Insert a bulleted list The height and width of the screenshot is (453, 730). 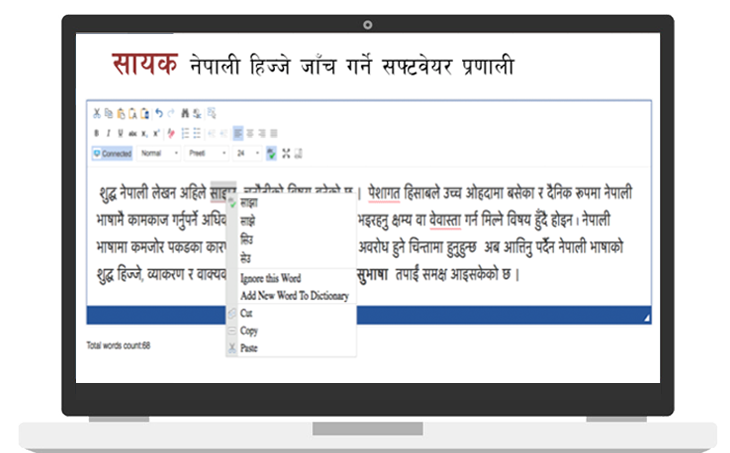(x=197, y=133)
